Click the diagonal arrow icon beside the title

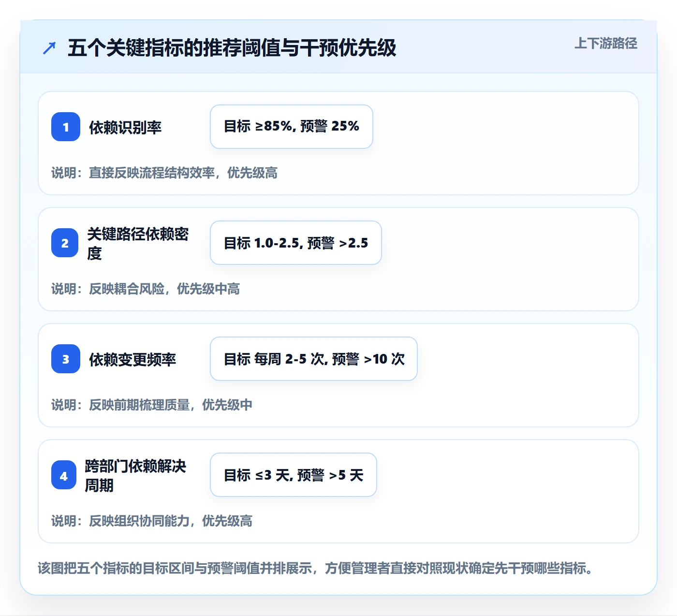[x=49, y=48]
